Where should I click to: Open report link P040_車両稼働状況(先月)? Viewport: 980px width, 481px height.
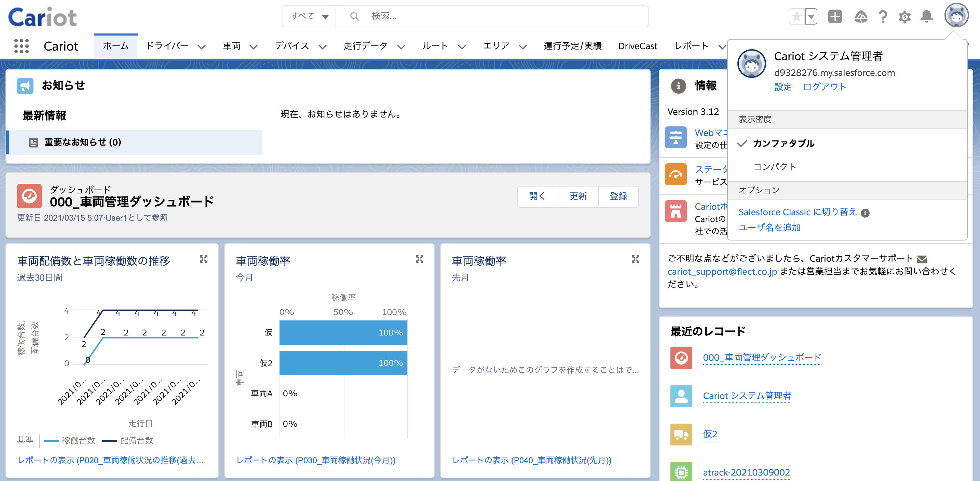[x=531, y=461]
